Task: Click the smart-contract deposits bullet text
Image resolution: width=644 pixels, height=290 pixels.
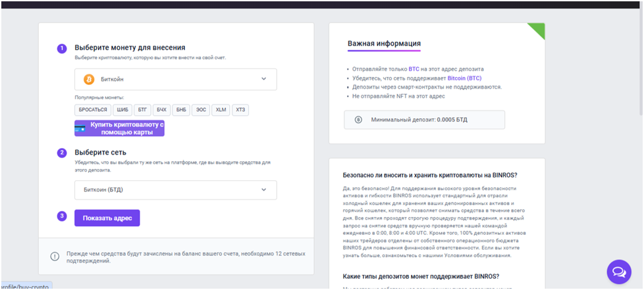Action: 427,87
